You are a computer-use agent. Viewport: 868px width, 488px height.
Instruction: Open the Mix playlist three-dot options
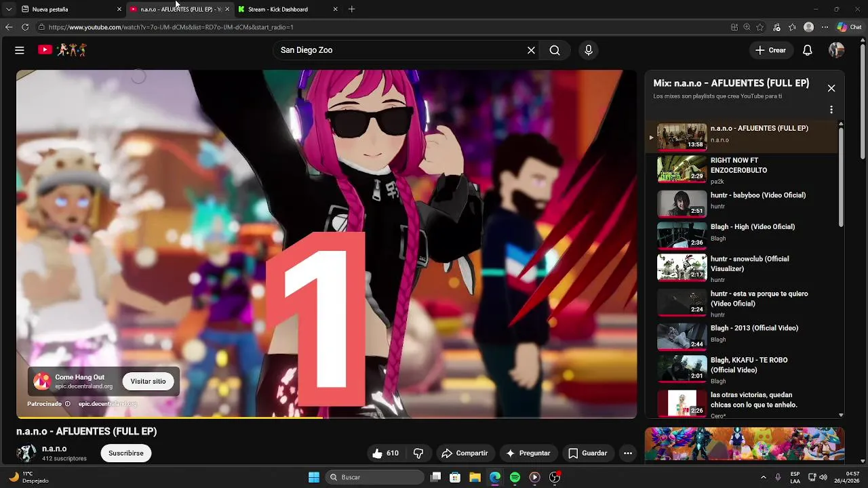coord(831,110)
